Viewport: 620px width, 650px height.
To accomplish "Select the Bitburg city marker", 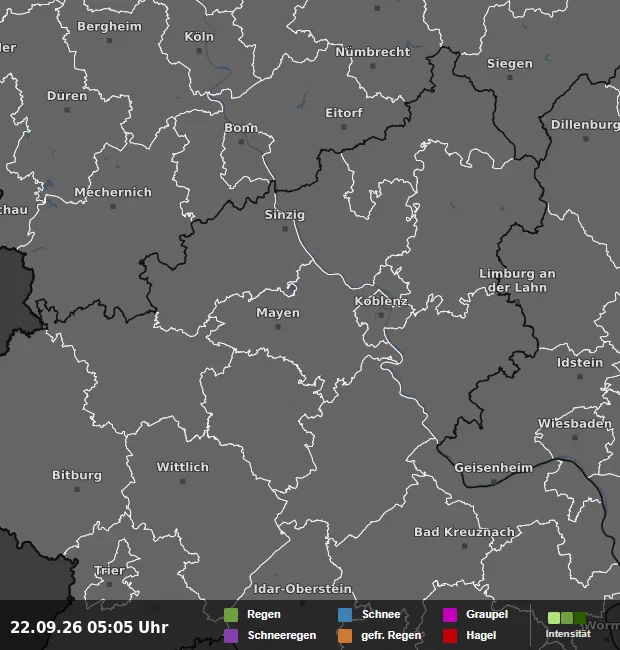I will tap(77, 489).
